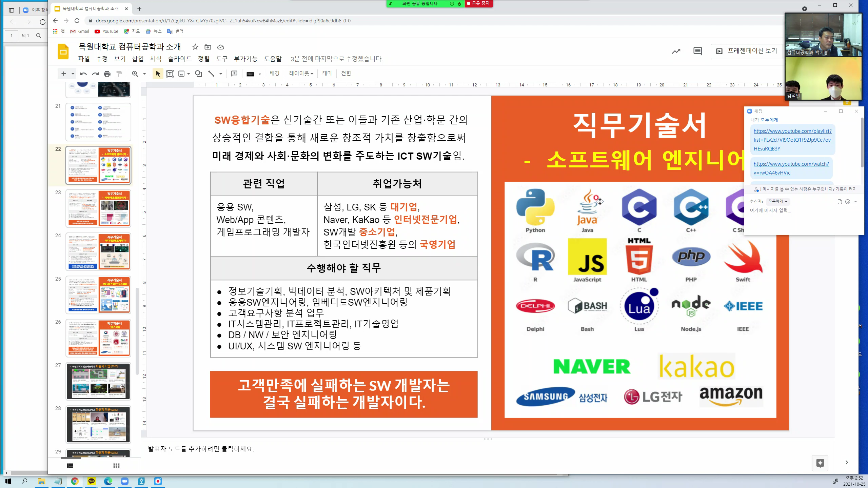Screen dimensions: 868x488
Task: Expand the line type dropdown arrow
Action: 220,74
